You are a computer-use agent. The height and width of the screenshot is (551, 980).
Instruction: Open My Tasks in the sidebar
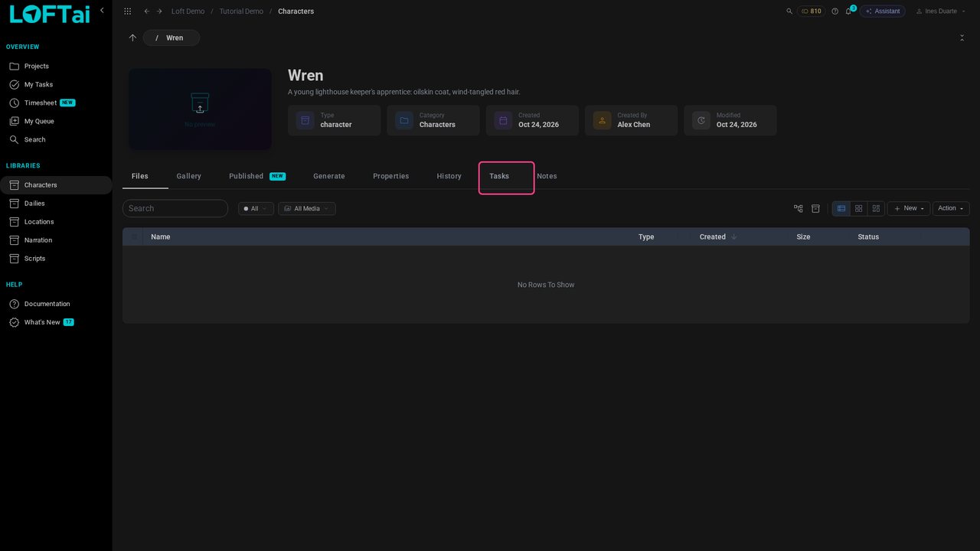[x=56, y=85]
